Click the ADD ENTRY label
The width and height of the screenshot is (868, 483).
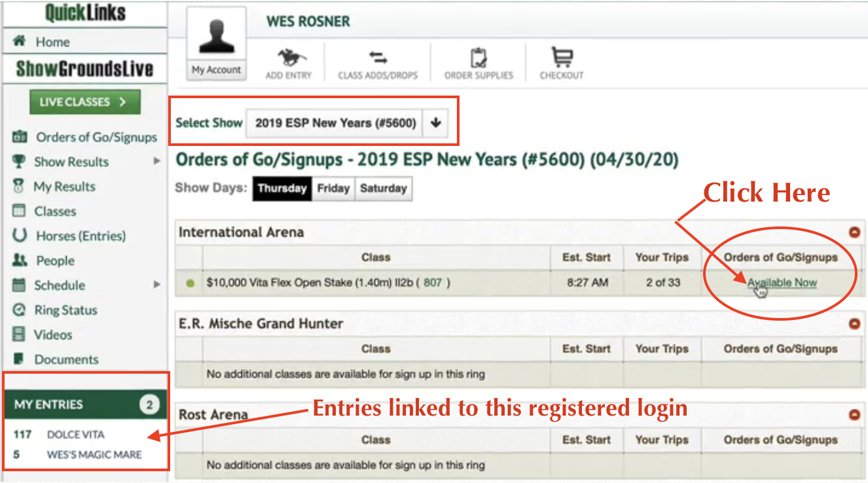[x=289, y=75]
